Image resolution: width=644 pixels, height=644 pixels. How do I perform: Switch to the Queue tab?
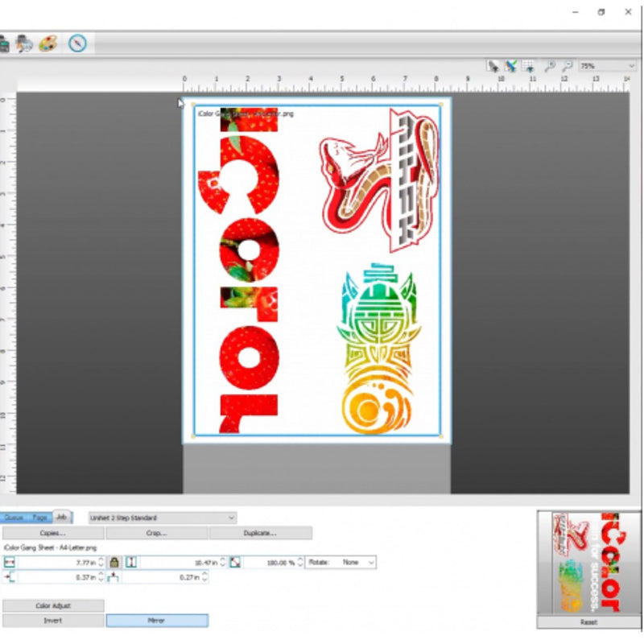[14, 518]
